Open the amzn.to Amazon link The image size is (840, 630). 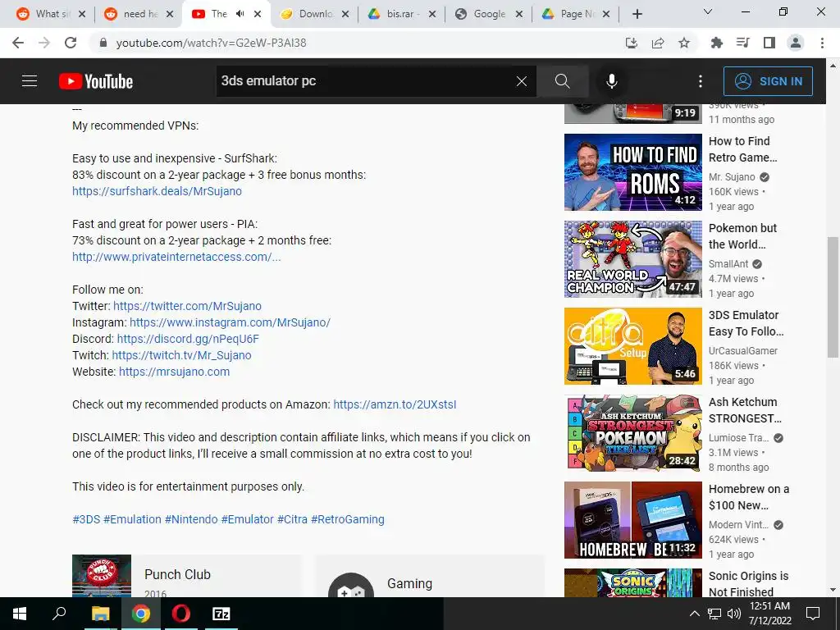(x=395, y=404)
